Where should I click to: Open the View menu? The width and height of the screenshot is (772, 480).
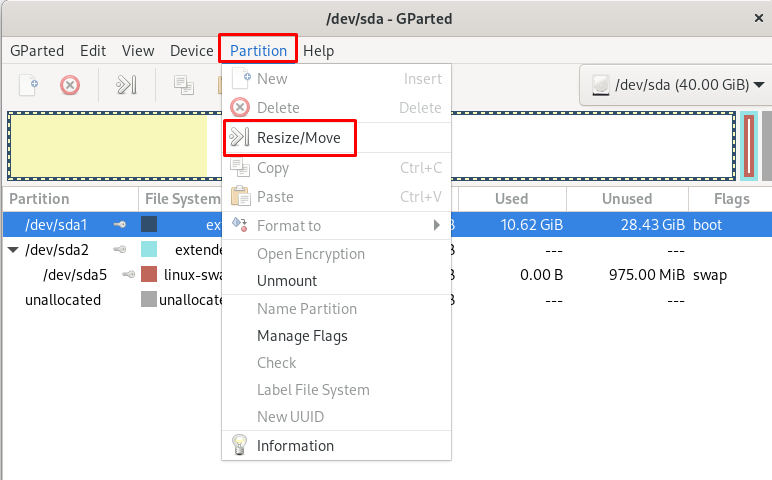pos(138,51)
